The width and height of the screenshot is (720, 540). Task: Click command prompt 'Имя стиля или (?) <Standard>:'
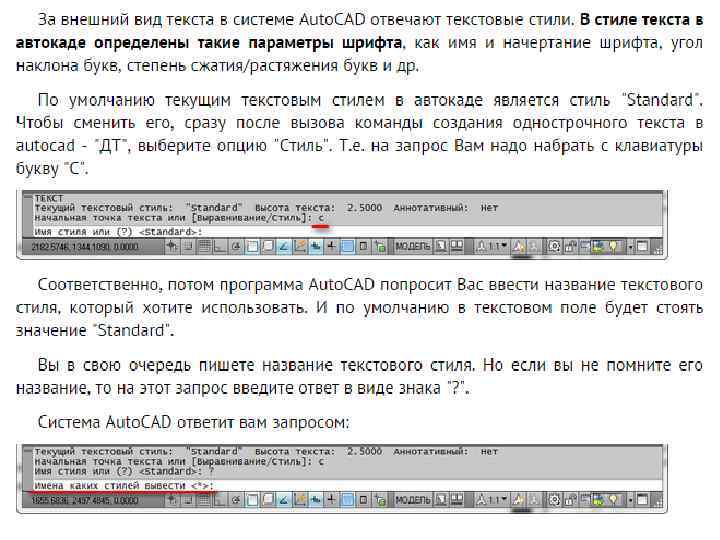(118, 232)
